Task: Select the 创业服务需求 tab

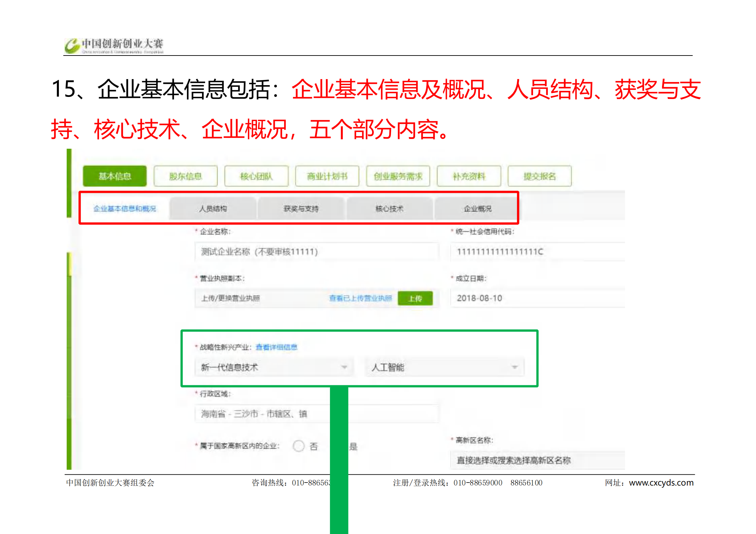Action: pos(398,176)
